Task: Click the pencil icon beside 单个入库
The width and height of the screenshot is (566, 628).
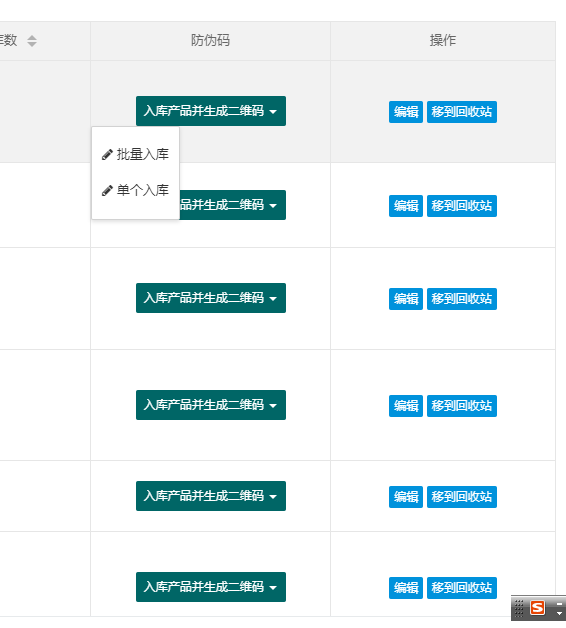Action: point(107,191)
